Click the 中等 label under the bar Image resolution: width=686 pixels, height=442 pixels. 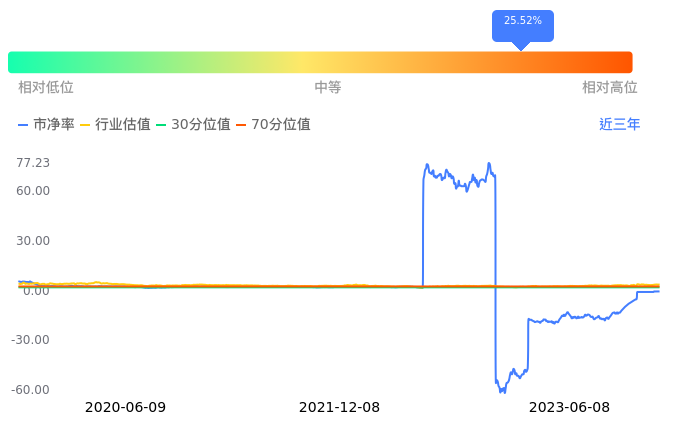[x=328, y=88]
